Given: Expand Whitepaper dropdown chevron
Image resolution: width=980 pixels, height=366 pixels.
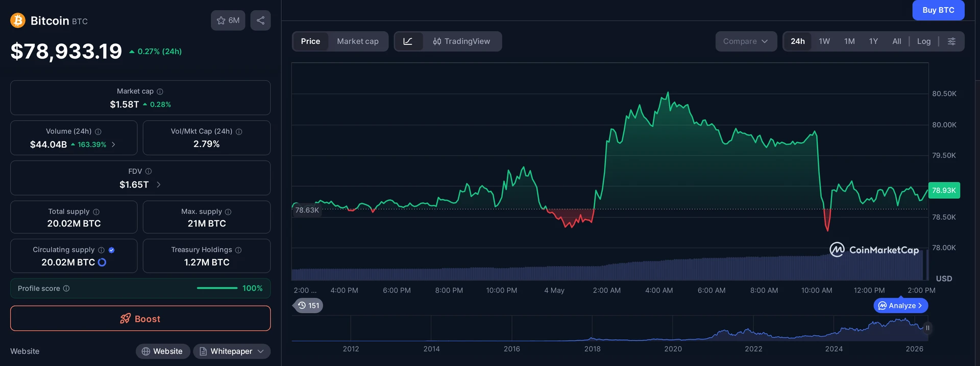Looking at the screenshot, I should coord(261,351).
